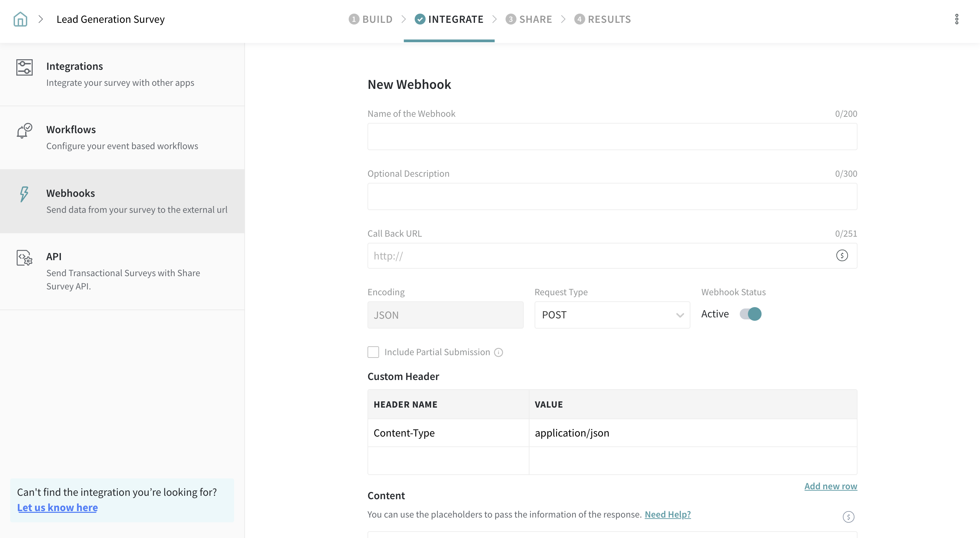Open the Need Help? link
This screenshot has width=980, height=538.
pos(667,515)
